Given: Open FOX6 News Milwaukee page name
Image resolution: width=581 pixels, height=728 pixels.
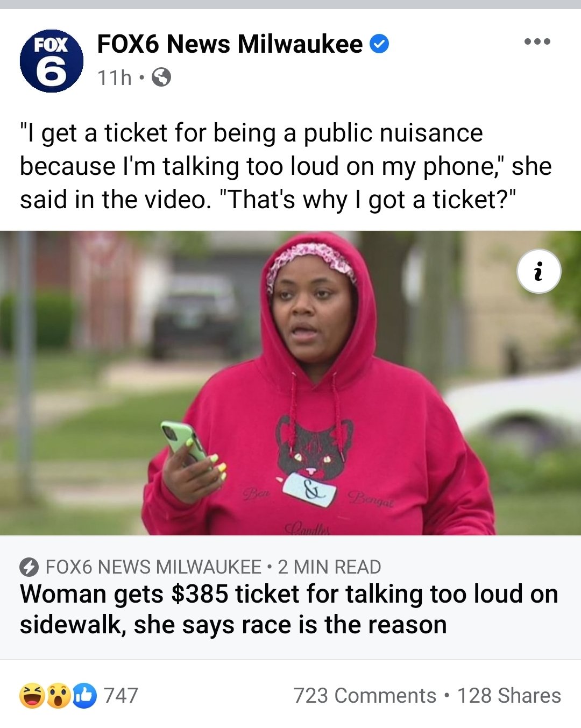Looking at the screenshot, I should tap(230, 44).
